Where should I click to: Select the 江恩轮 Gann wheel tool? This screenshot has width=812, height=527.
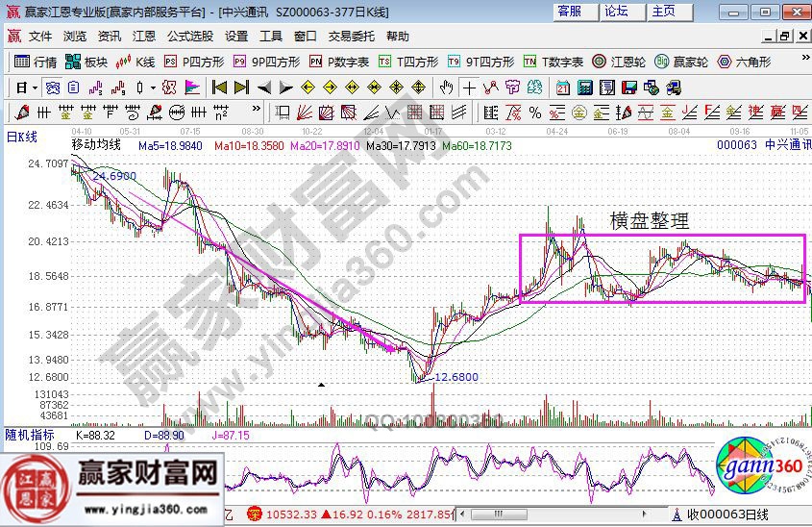point(617,62)
